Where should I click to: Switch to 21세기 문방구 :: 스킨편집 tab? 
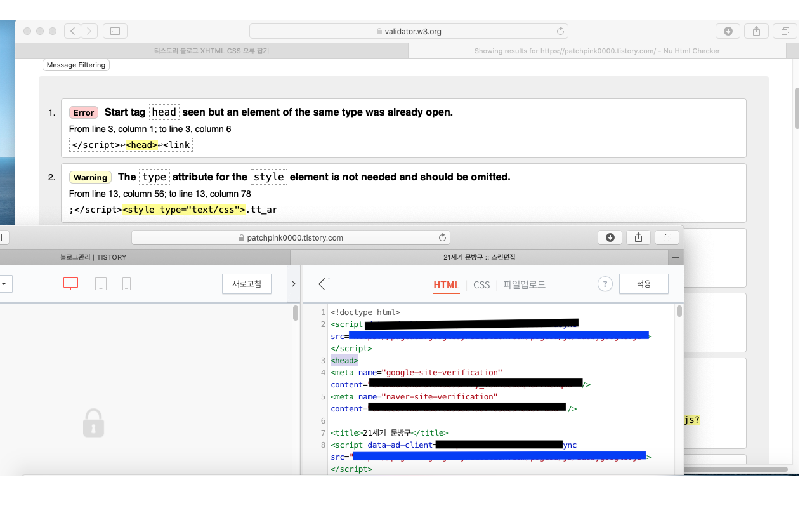[480, 257]
